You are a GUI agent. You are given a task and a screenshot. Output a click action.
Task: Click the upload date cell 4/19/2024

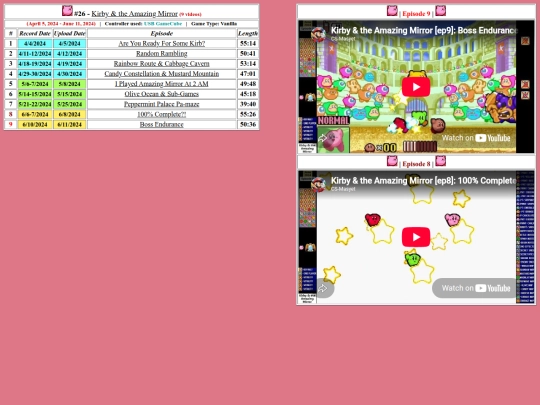click(70, 64)
